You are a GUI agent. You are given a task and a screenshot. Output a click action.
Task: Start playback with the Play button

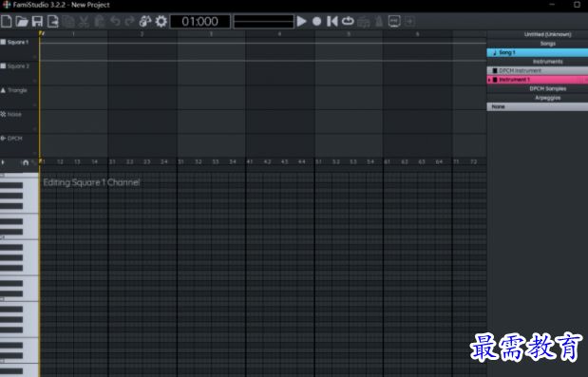coord(301,21)
